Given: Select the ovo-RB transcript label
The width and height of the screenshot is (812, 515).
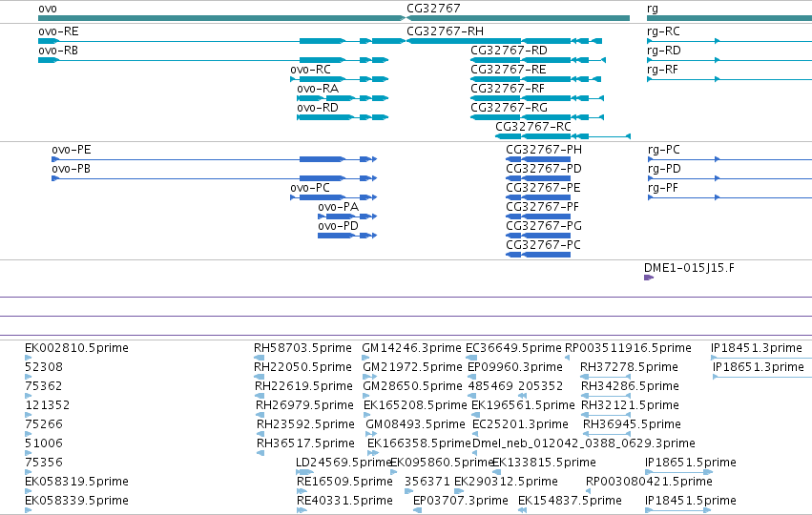Looking at the screenshot, I should pos(58,51).
